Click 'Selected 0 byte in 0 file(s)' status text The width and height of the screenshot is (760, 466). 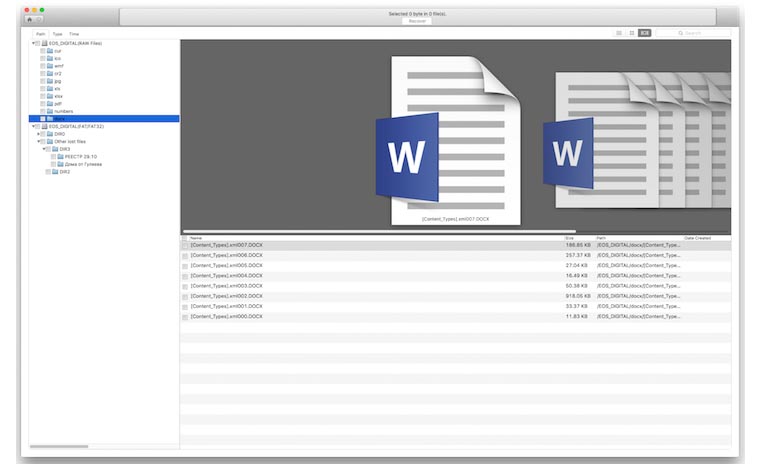pos(417,14)
